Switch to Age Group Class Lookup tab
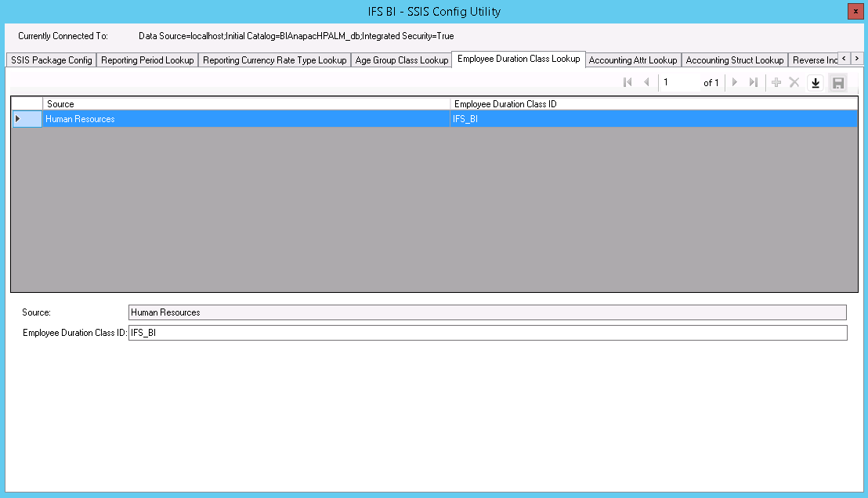Screen dimensions: 868x498 click(x=401, y=60)
